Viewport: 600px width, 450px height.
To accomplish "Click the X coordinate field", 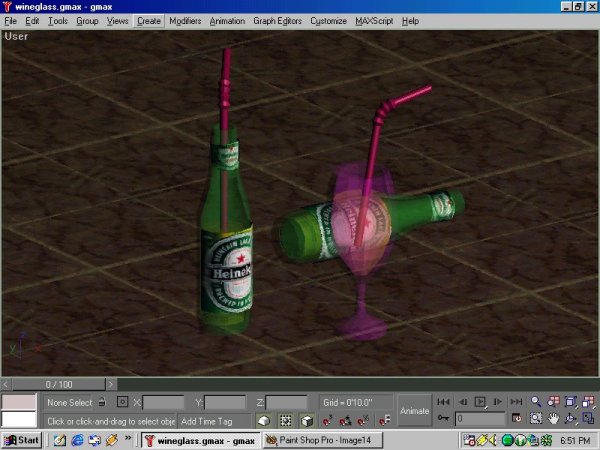I will coord(163,403).
